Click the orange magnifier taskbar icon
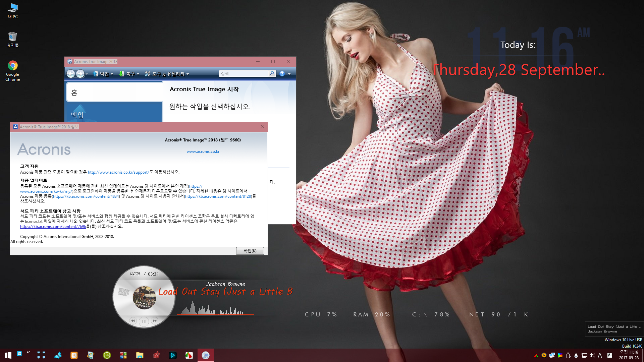 (x=74, y=355)
